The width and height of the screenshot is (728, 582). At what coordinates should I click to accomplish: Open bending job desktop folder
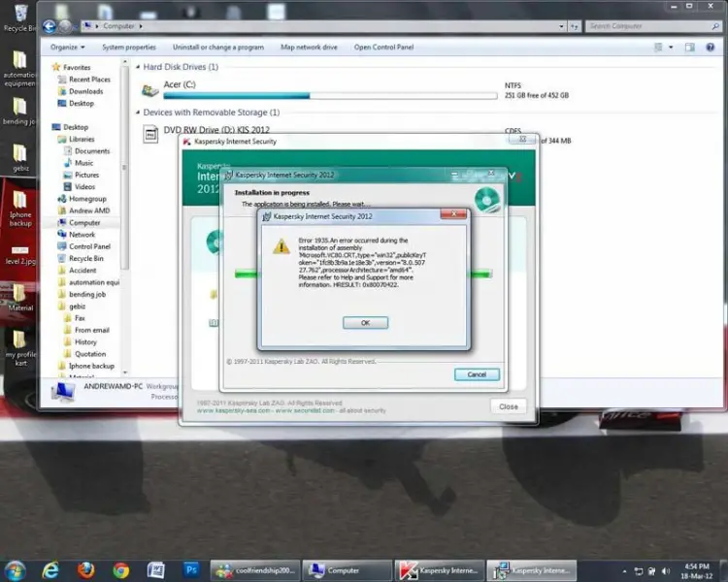[x=19, y=112]
